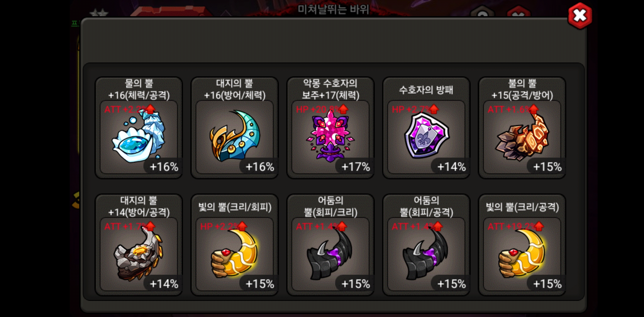Select the 대지의 뿔 +14(방어/공격) rock horn

(x=139, y=245)
